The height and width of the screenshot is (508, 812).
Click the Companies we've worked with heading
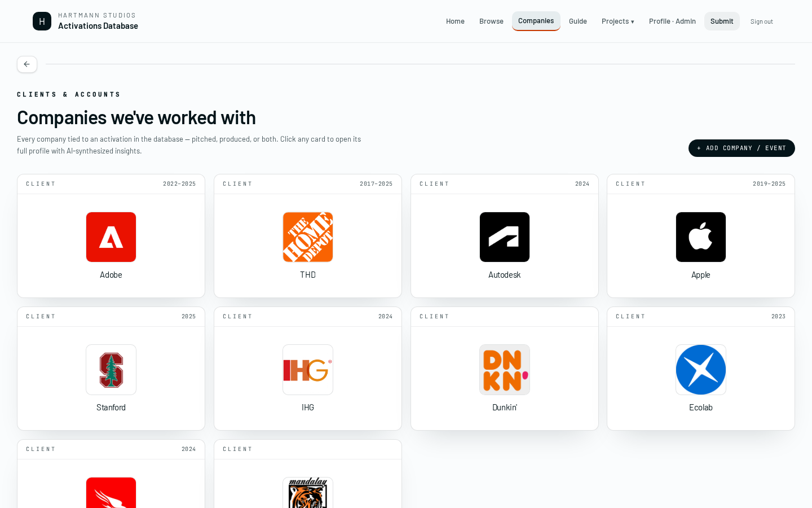[136, 117]
